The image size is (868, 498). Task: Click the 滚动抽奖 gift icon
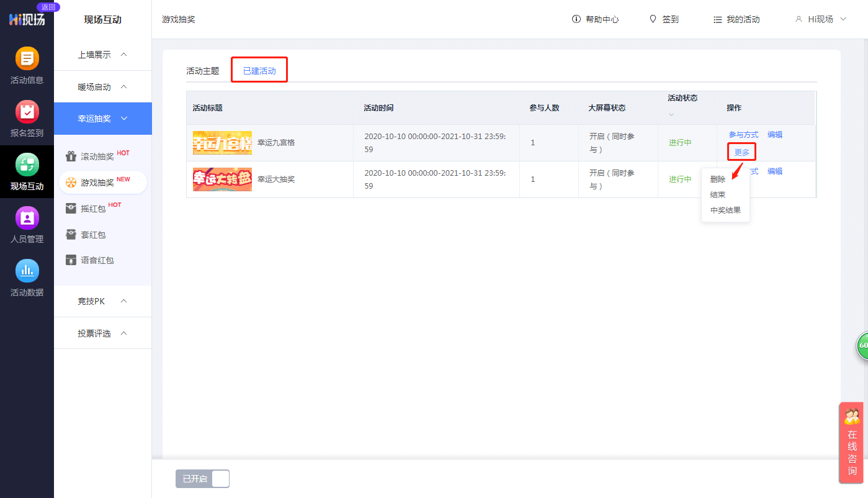coord(71,156)
